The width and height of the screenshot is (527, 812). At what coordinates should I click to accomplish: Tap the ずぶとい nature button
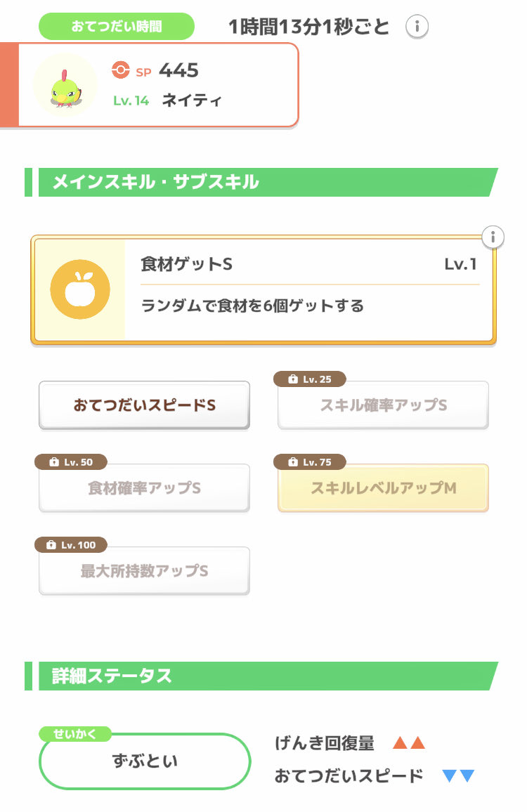tap(145, 761)
